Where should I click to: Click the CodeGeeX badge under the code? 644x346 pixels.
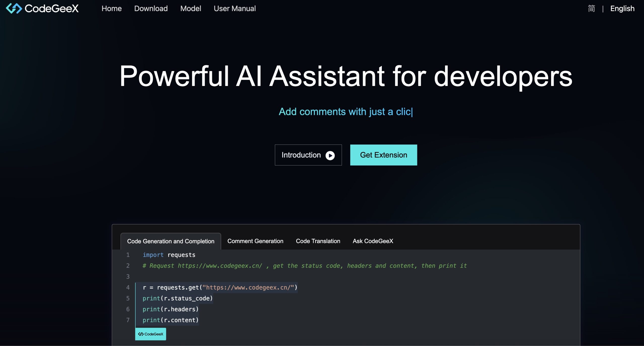pos(150,334)
